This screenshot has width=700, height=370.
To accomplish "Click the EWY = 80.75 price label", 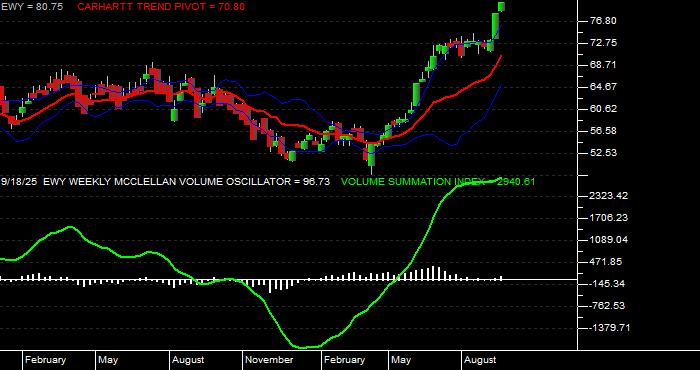I will coord(32,7).
